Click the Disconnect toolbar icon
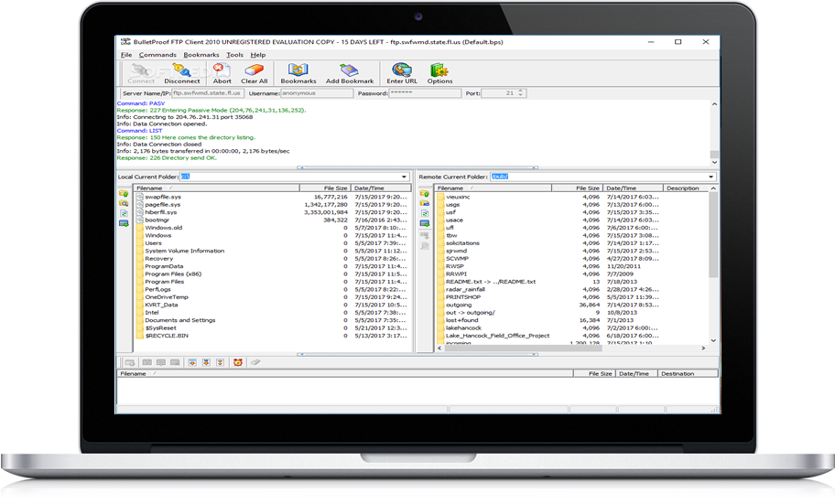The height and width of the screenshot is (504, 835). coord(181,73)
